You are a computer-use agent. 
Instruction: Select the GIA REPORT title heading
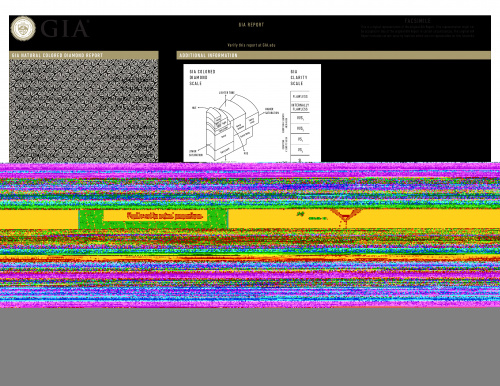251,25
